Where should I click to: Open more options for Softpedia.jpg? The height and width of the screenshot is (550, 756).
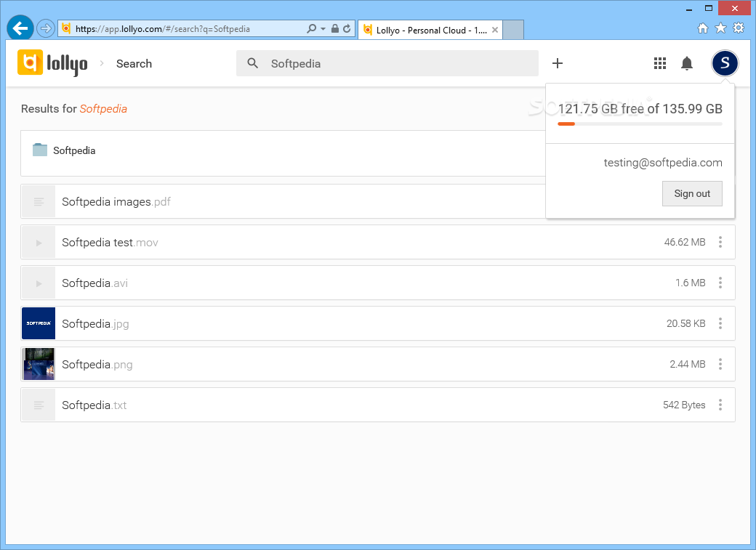720,323
